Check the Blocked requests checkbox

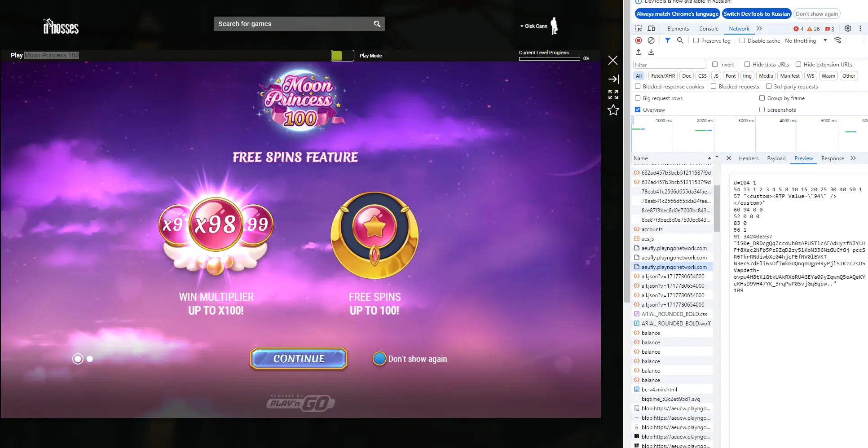[x=714, y=86]
